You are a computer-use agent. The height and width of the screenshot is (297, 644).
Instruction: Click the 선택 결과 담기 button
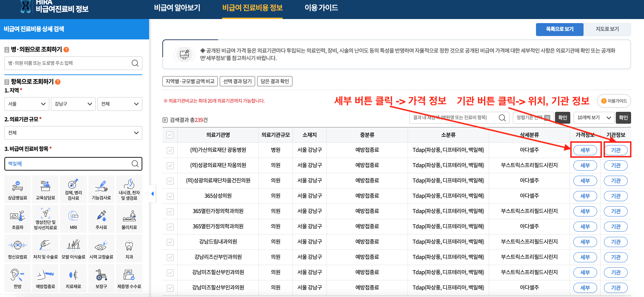(x=237, y=81)
